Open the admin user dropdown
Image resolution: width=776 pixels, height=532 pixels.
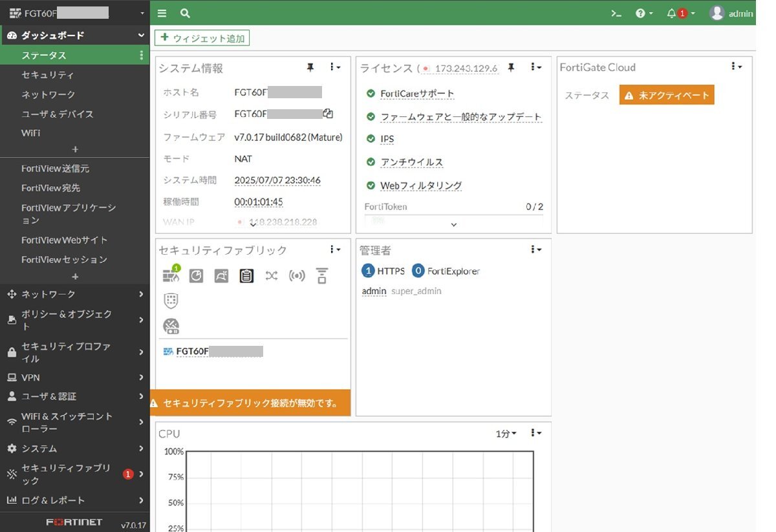(x=731, y=13)
